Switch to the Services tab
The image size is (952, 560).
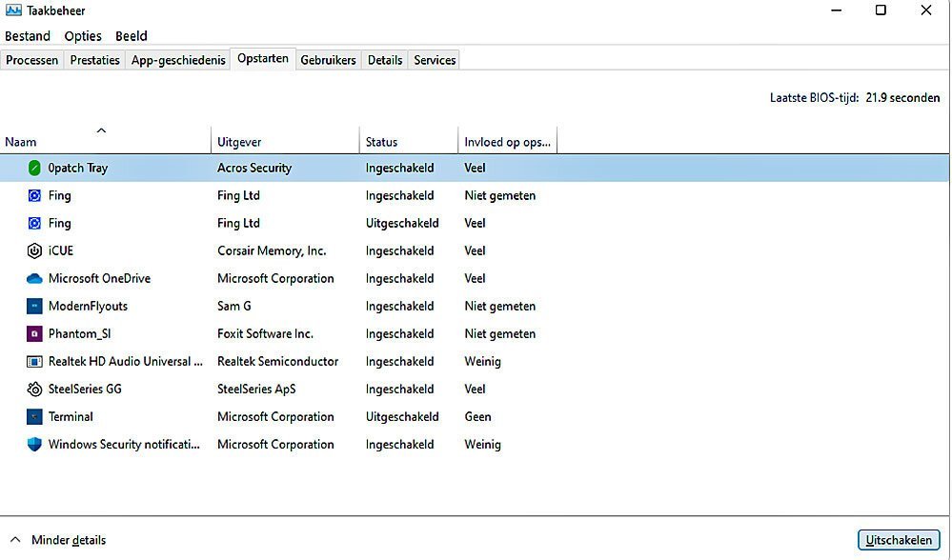(x=435, y=60)
